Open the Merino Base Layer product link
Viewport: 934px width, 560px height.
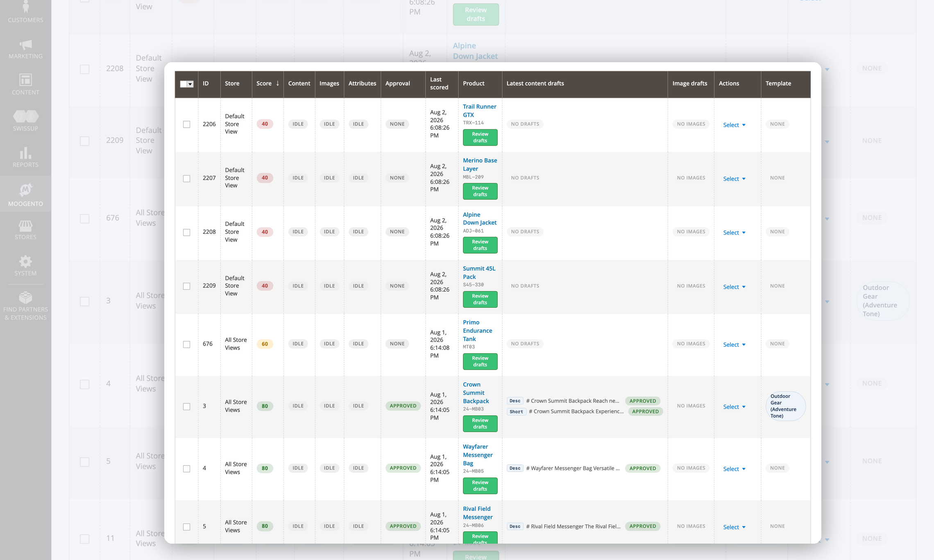[x=480, y=165]
